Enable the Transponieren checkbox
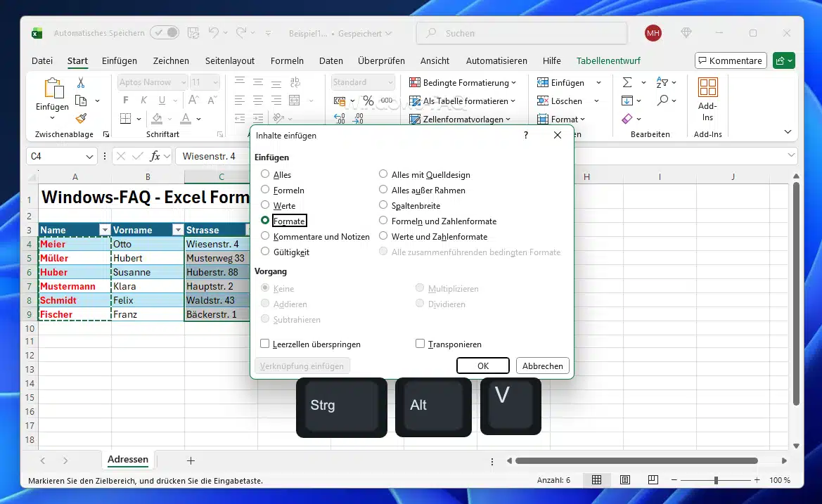The height and width of the screenshot is (504, 822). tap(420, 344)
